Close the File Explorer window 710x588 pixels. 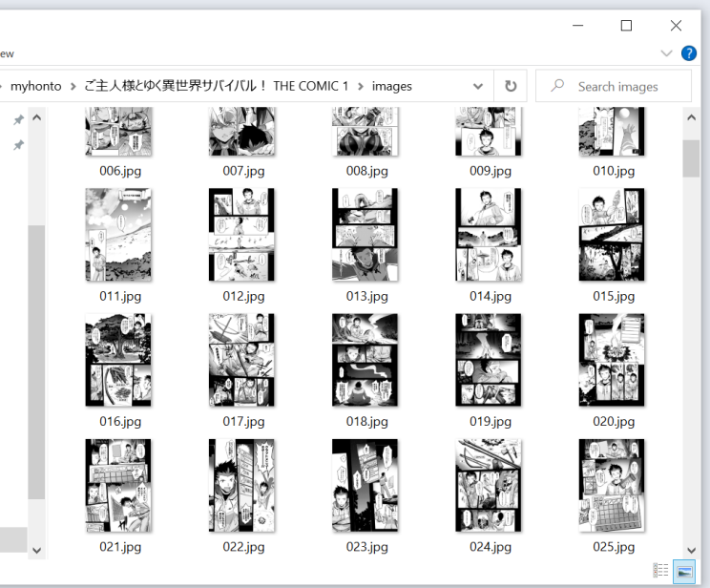[676, 26]
